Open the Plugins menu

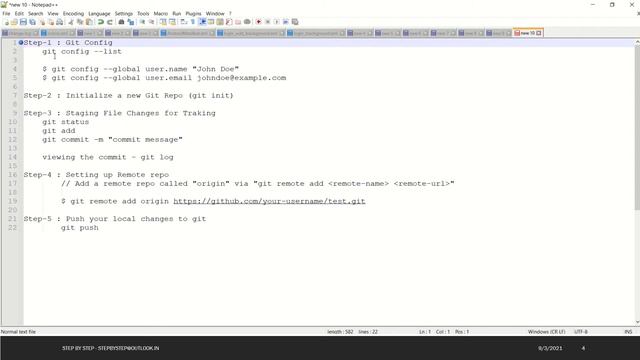(x=193, y=13)
